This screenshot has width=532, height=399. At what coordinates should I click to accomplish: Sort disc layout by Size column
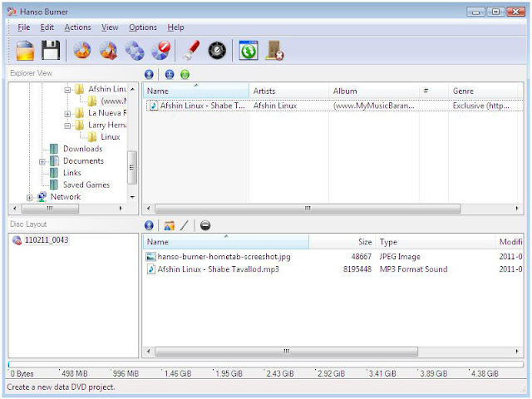342,242
